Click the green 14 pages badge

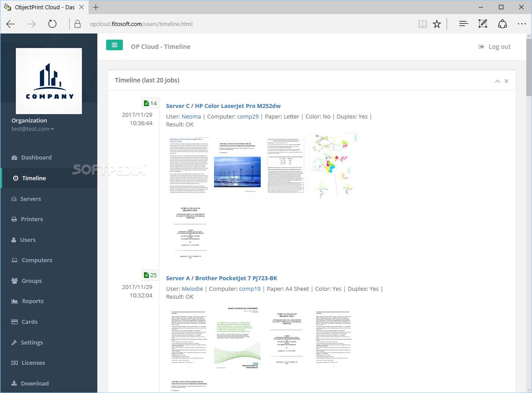click(150, 103)
